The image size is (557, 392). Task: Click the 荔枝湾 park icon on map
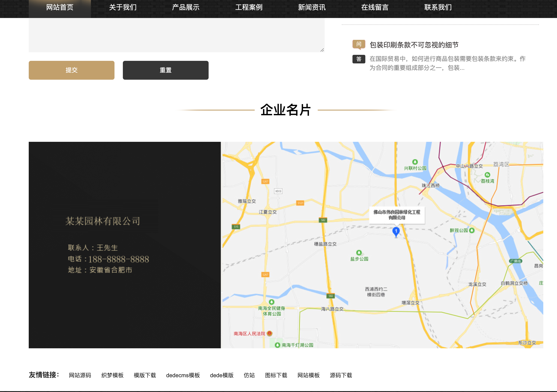487,175
